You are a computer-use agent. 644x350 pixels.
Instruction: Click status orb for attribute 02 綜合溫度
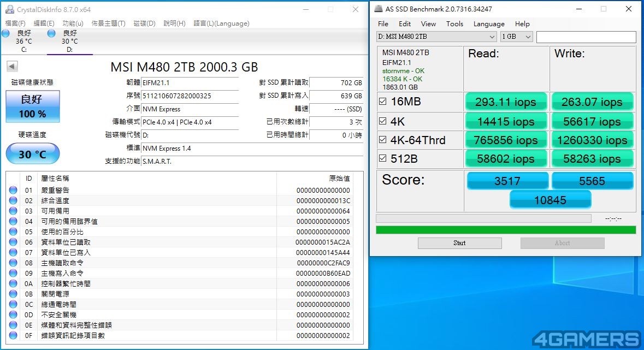[13, 200]
